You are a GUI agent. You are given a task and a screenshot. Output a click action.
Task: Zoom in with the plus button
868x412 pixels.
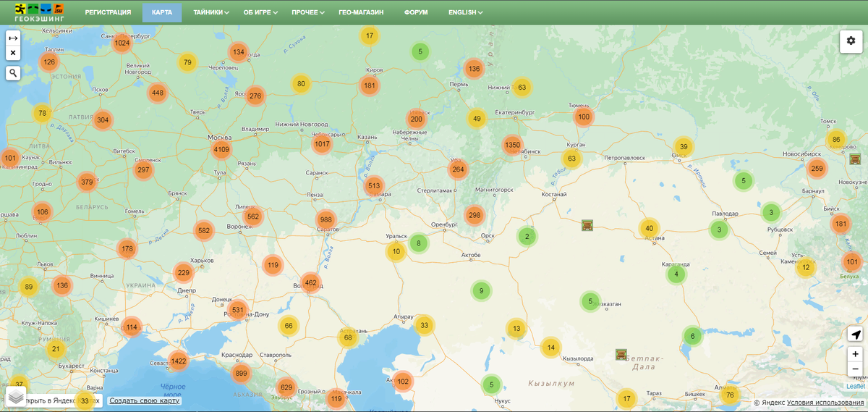[856, 354]
